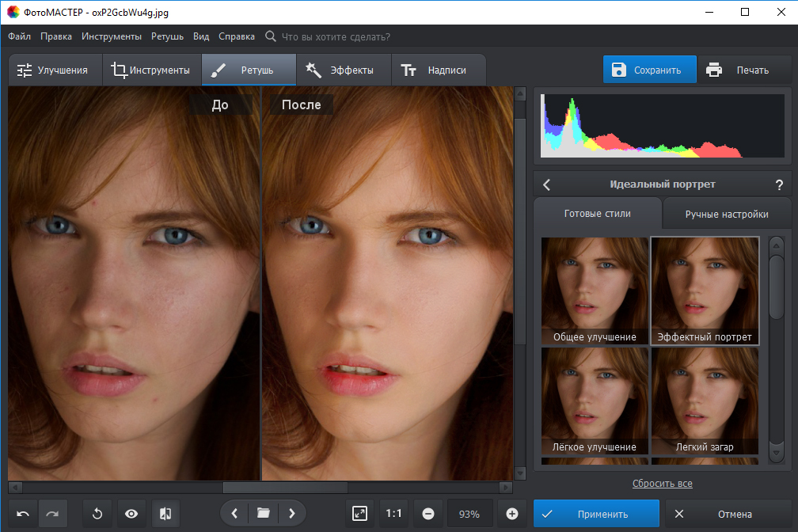Click the image horizontal scrollbar thumb

point(285,487)
